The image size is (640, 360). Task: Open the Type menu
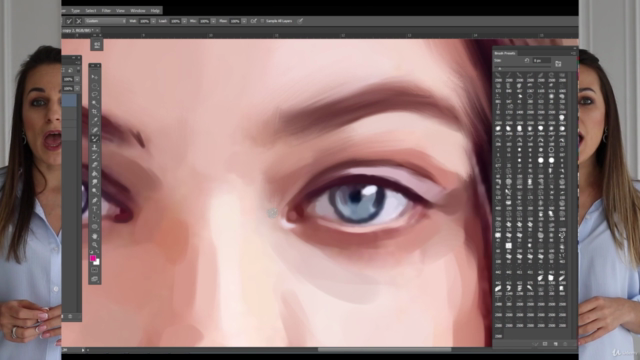(76, 11)
